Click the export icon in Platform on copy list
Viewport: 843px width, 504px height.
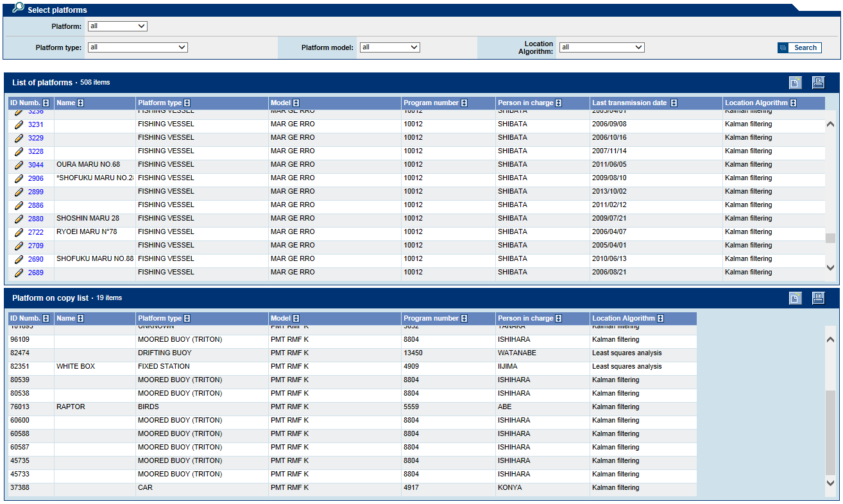click(x=795, y=298)
